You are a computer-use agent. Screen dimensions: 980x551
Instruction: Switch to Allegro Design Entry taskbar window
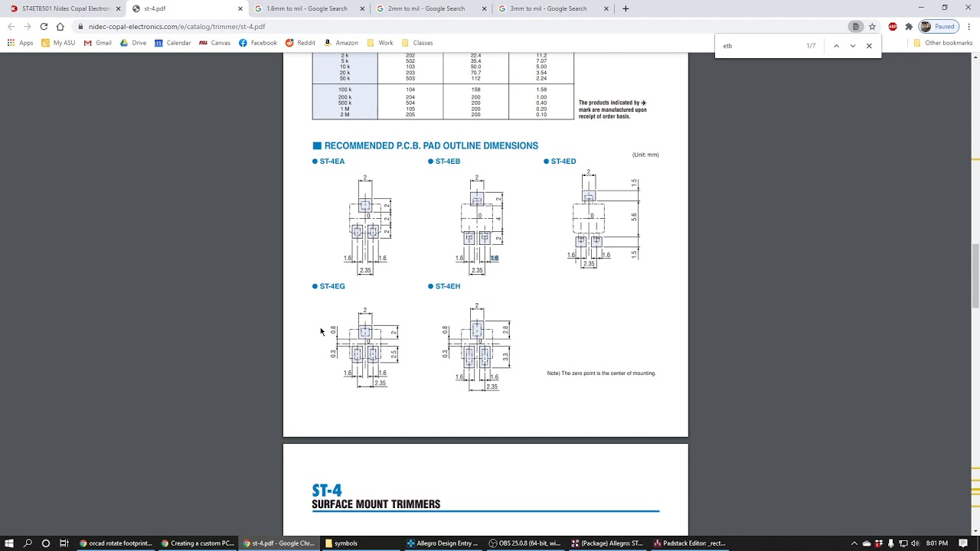pyautogui.click(x=443, y=543)
